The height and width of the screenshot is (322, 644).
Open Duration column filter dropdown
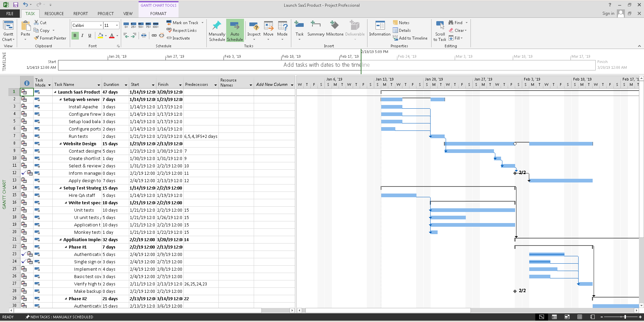point(126,85)
